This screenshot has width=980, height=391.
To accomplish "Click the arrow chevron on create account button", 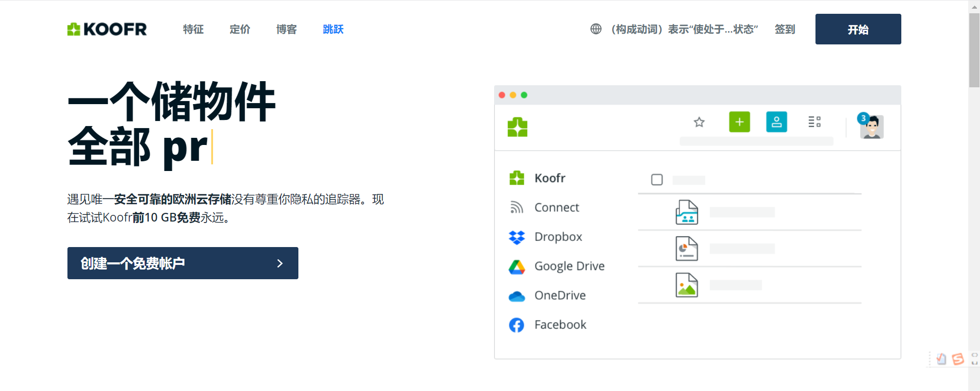I will (x=279, y=263).
